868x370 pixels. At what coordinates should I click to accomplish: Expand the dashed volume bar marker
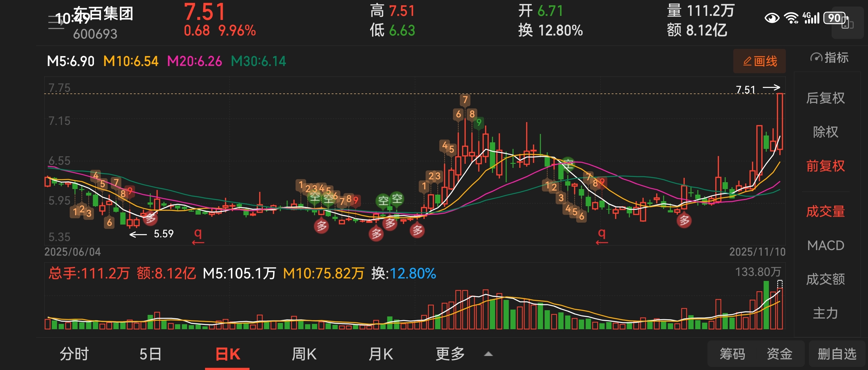pyautogui.click(x=780, y=284)
